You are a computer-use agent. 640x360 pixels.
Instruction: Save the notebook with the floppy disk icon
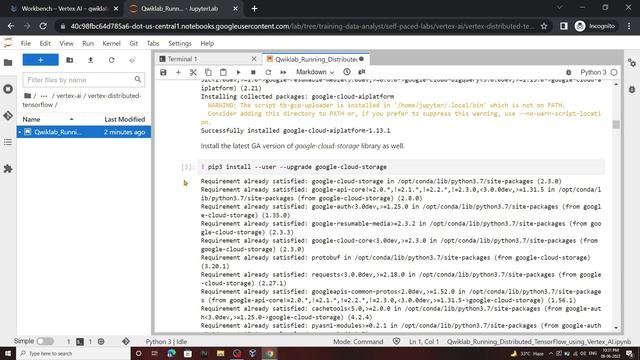click(x=163, y=72)
